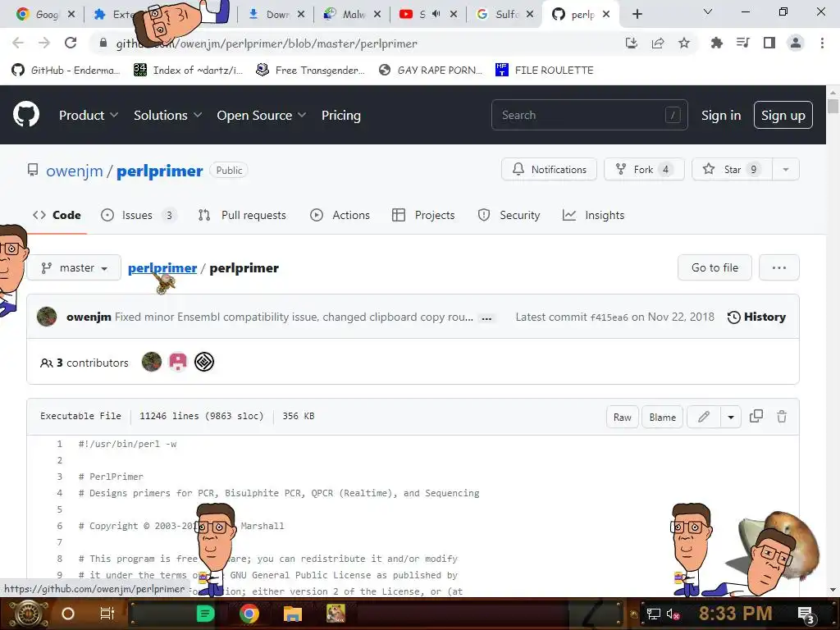Screen dimensions: 840x630
Task: Expand the Solutions menu
Action: click(167, 115)
